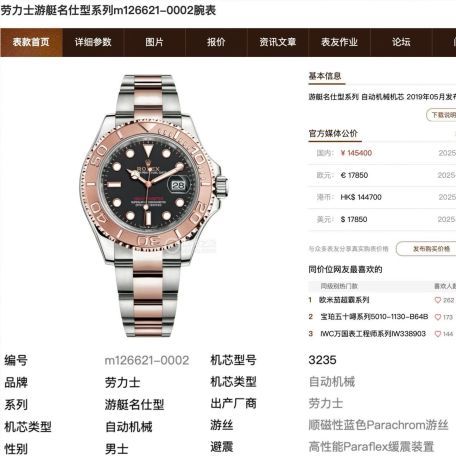Open the 资讯文章 tab
The width and height of the screenshot is (456, 456).
(x=278, y=42)
